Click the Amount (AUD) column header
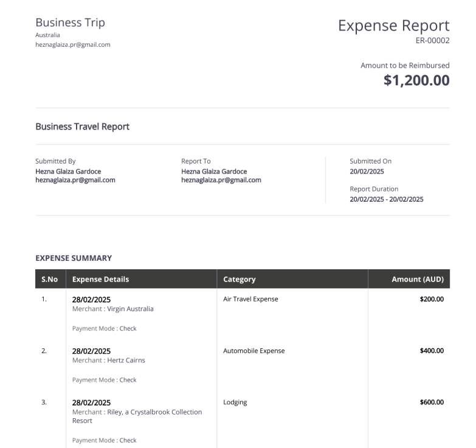 click(x=417, y=280)
